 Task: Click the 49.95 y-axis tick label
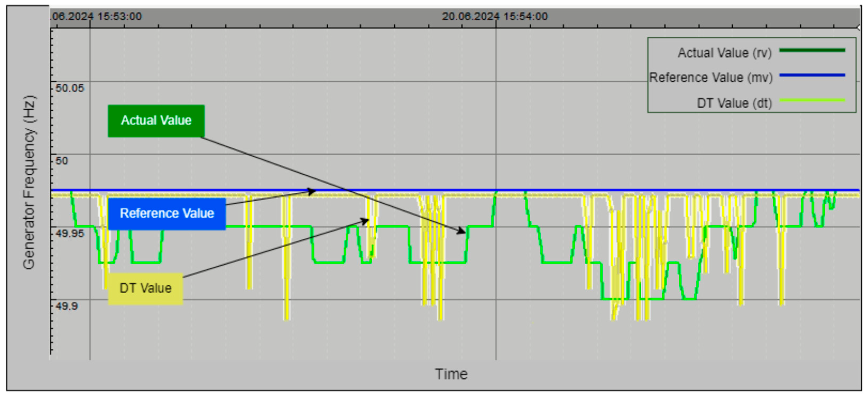pos(70,234)
